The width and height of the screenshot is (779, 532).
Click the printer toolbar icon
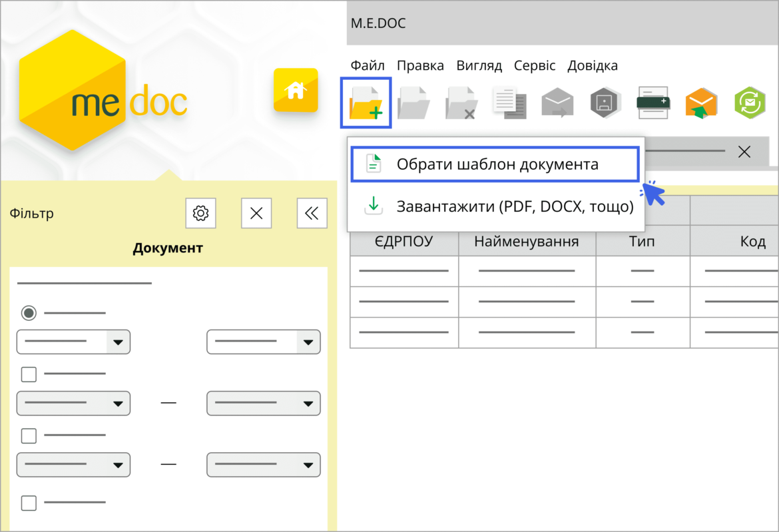(652, 103)
